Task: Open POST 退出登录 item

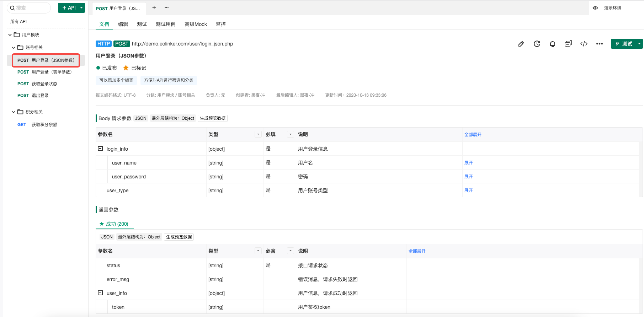Action: pyautogui.click(x=33, y=96)
